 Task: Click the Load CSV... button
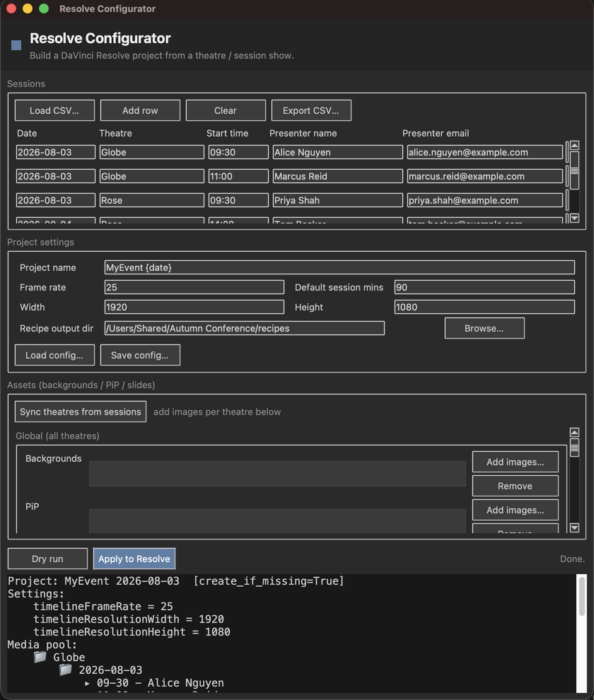(x=54, y=110)
